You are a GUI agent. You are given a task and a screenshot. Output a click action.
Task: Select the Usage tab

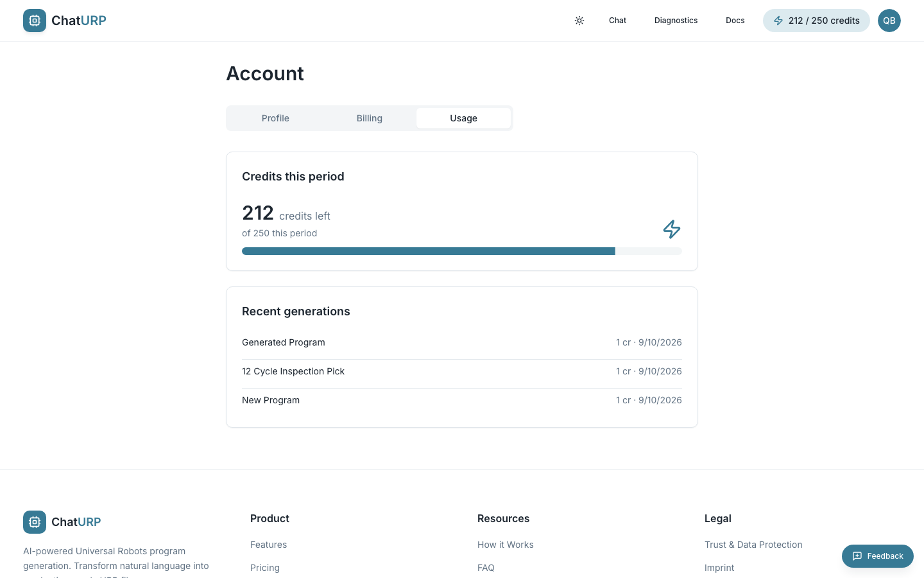pyautogui.click(x=463, y=118)
